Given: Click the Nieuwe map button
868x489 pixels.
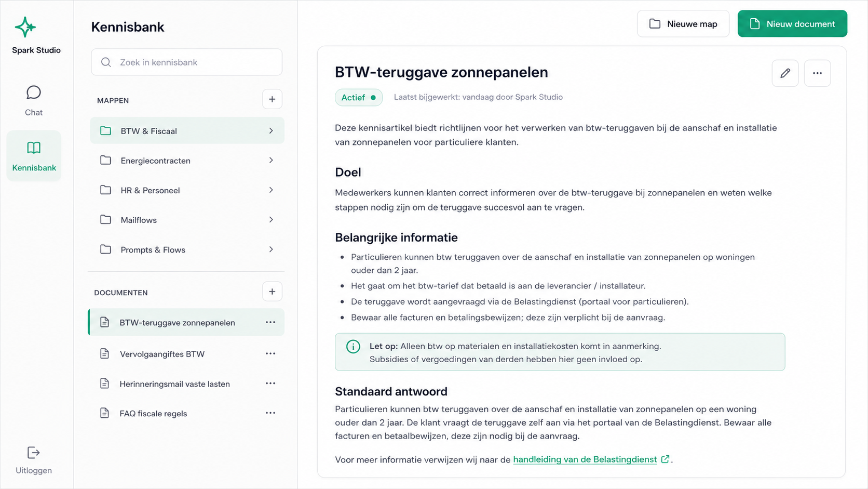Looking at the screenshot, I should coord(683,24).
